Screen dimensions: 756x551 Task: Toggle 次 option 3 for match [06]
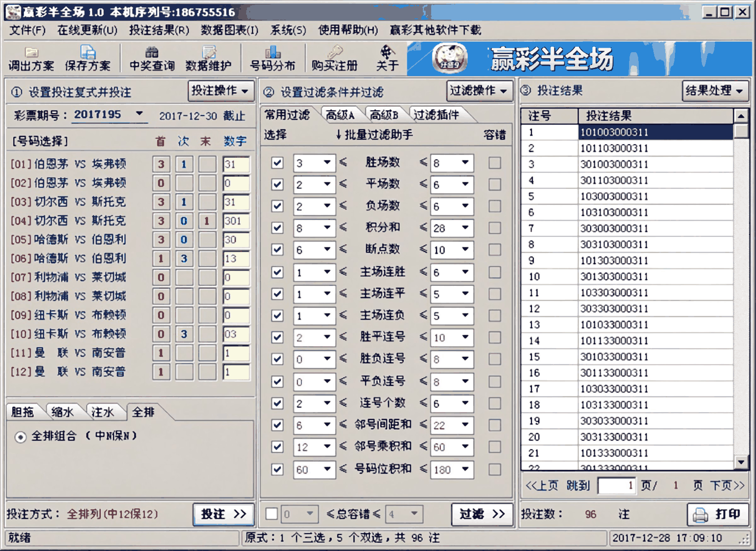pos(184,258)
